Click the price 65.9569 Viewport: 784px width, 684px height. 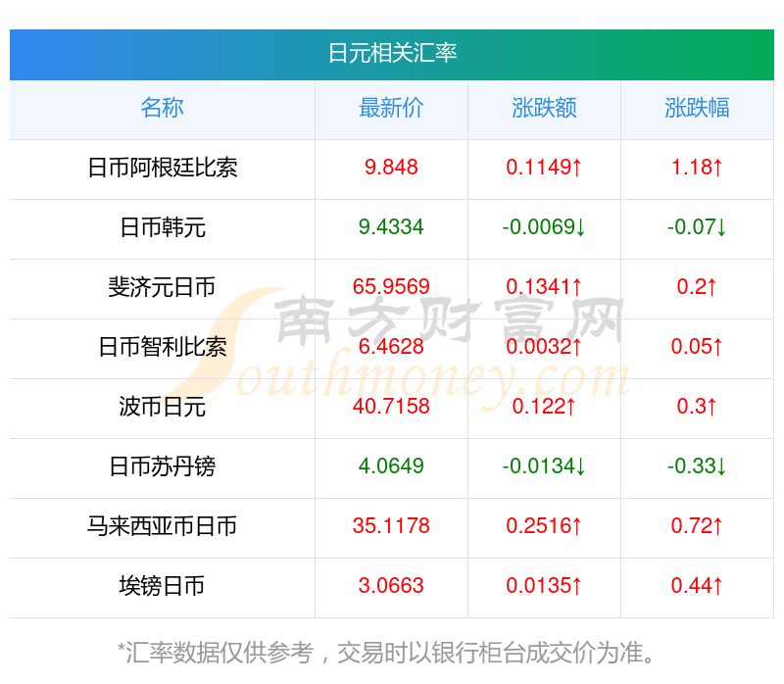[x=391, y=286]
